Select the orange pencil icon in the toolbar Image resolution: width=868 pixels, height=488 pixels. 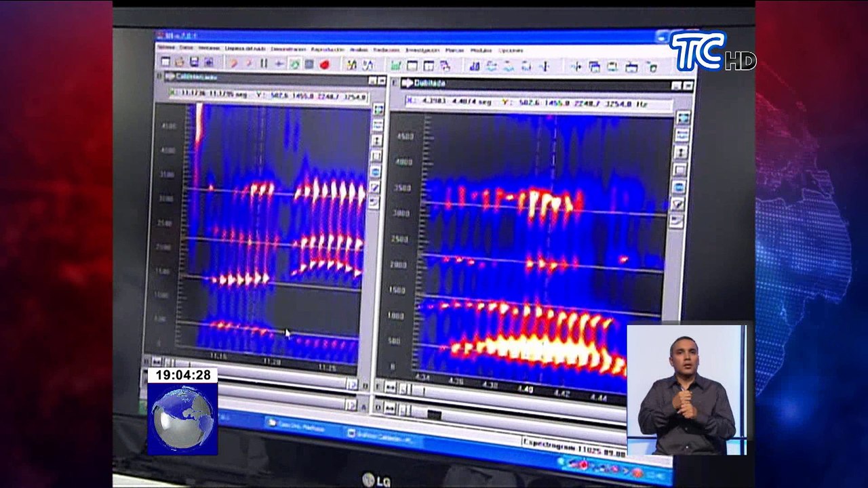tap(233, 63)
